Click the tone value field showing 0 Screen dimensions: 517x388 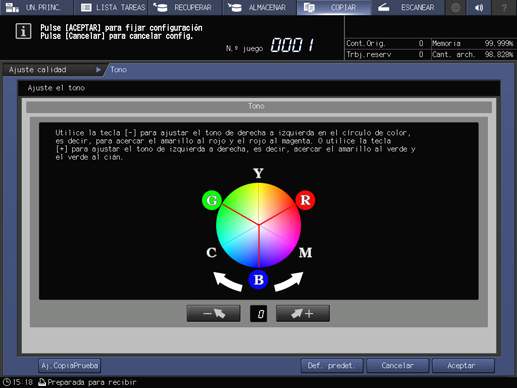(x=258, y=314)
